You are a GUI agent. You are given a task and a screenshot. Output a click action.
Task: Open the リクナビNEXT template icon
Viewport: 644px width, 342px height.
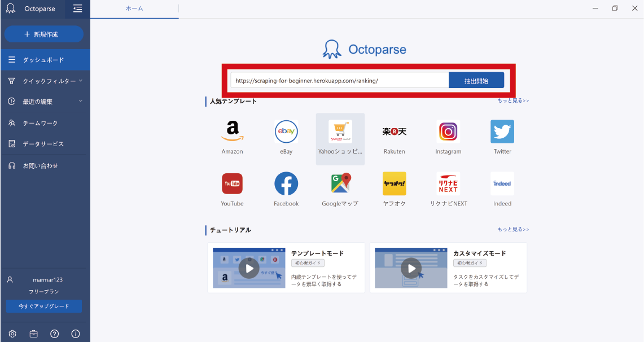click(448, 183)
